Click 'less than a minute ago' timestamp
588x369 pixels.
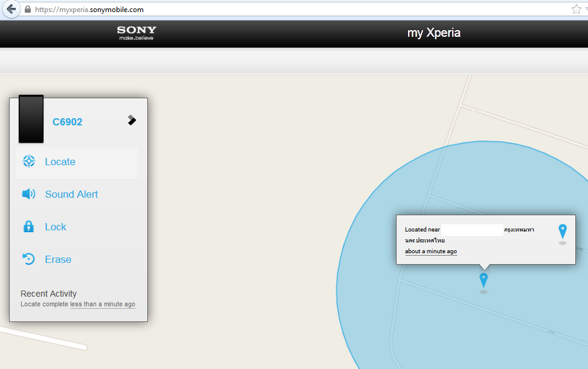point(103,304)
